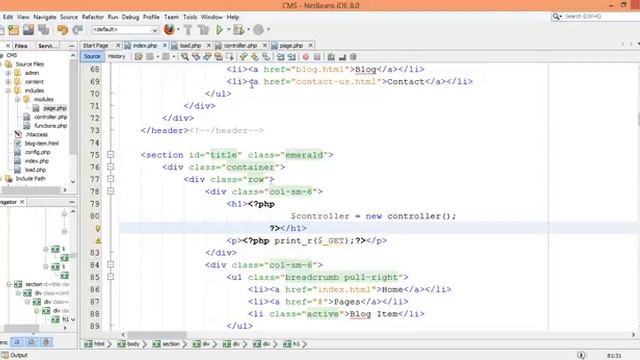Toggle Bookmark icon in editor toolbar
640x360 pixels.
point(266,57)
